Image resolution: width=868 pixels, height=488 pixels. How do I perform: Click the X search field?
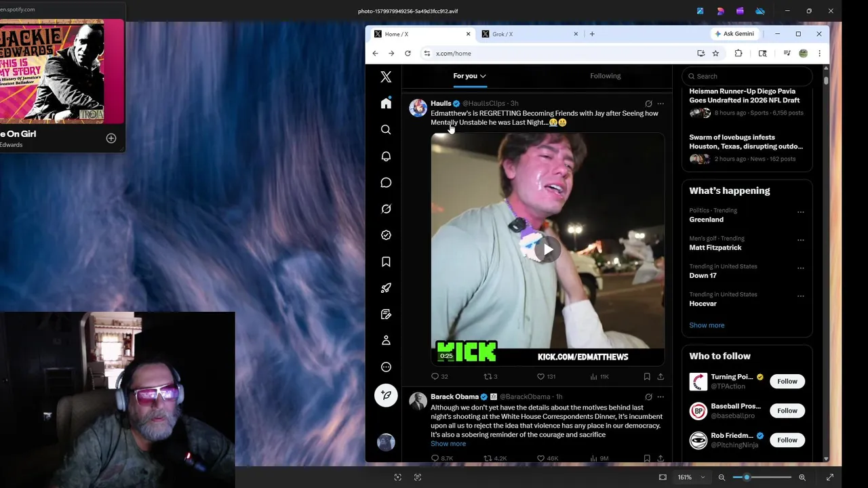point(747,76)
